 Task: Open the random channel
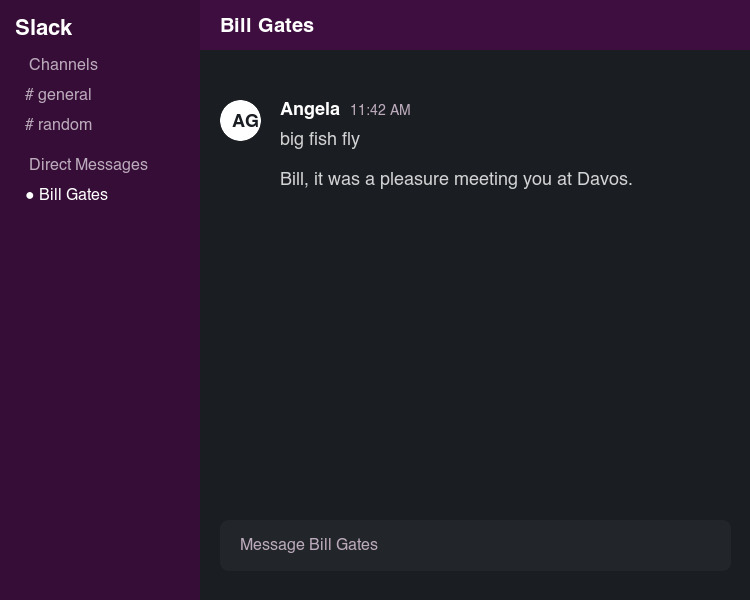click(x=65, y=125)
